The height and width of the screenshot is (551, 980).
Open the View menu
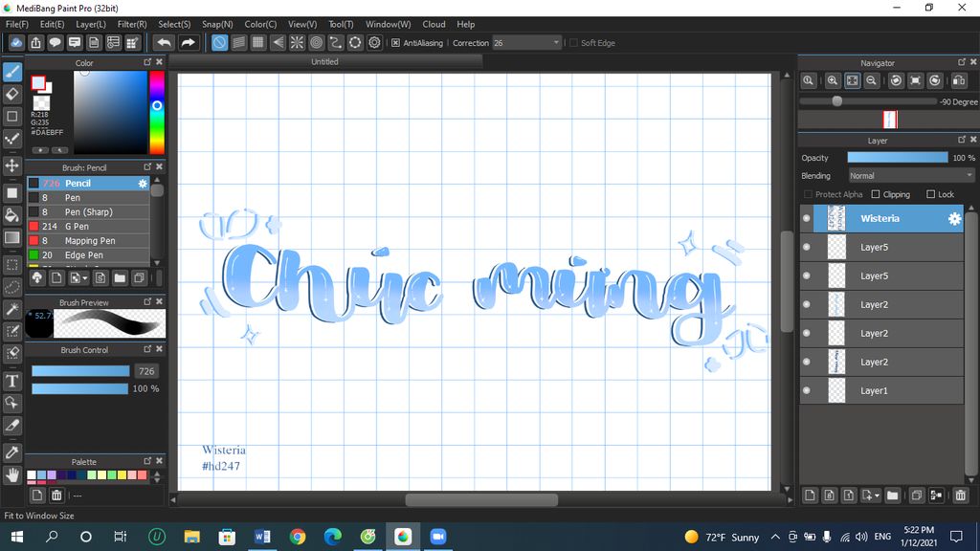point(301,24)
